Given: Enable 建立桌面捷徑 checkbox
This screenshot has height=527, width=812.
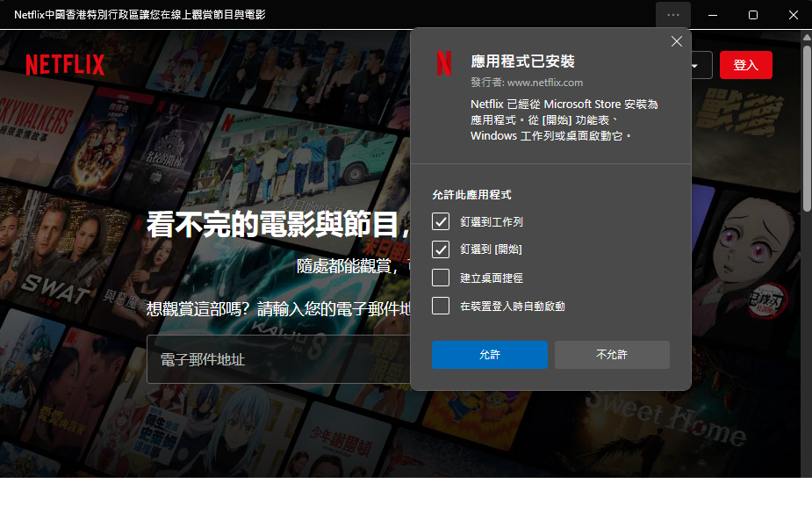Looking at the screenshot, I should (x=441, y=278).
